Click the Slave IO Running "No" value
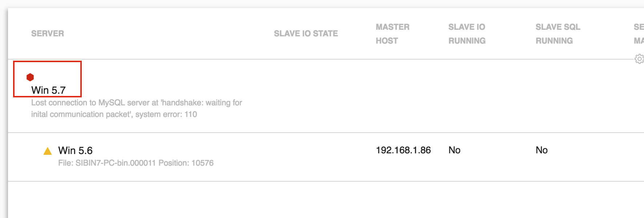Viewport: 644px width, 218px height. [454, 150]
